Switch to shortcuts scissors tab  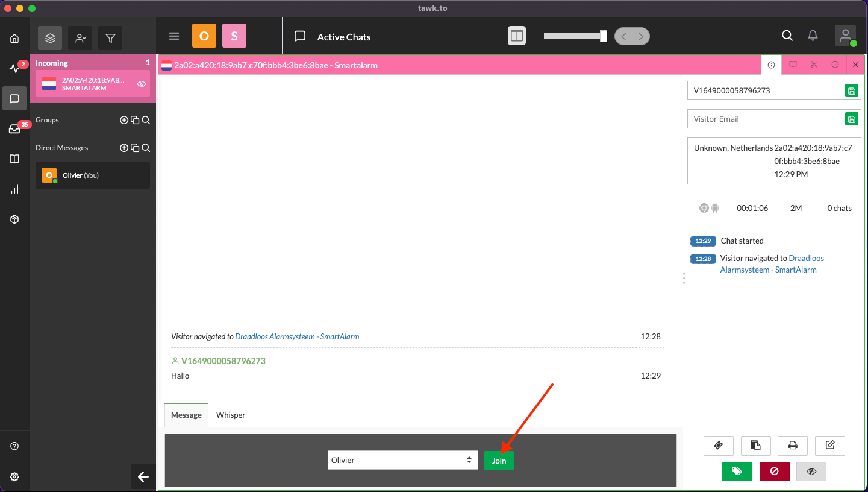click(x=814, y=65)
